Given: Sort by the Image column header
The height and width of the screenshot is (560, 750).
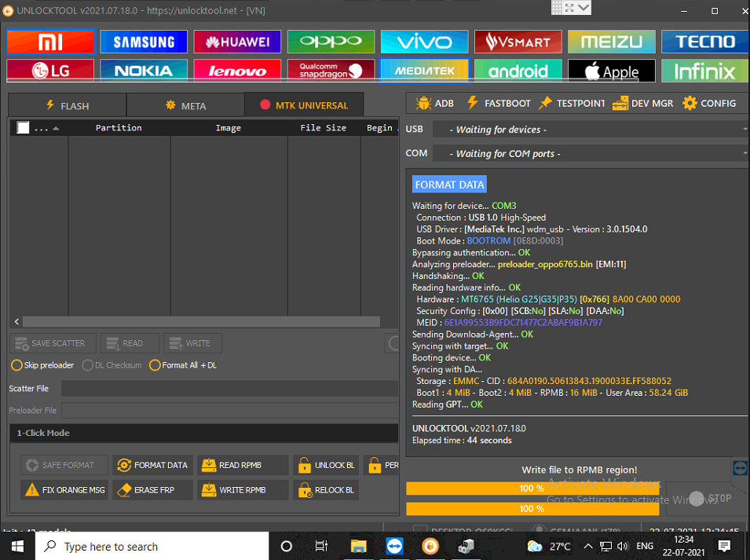Looking at the screenshot, I should [229, 128].
